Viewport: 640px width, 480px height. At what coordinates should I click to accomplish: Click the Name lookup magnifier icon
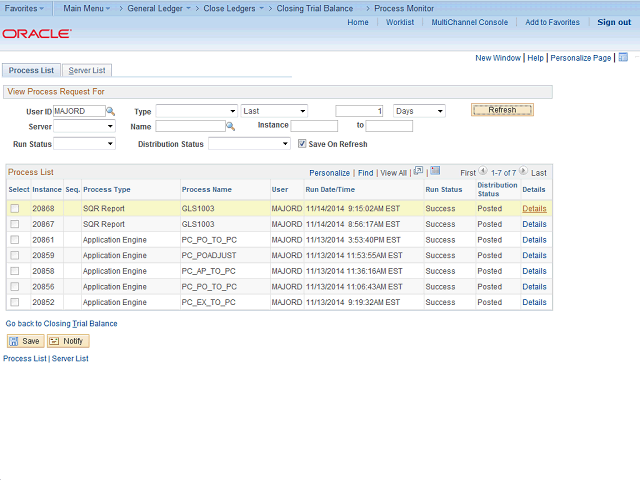coord(230,126)
